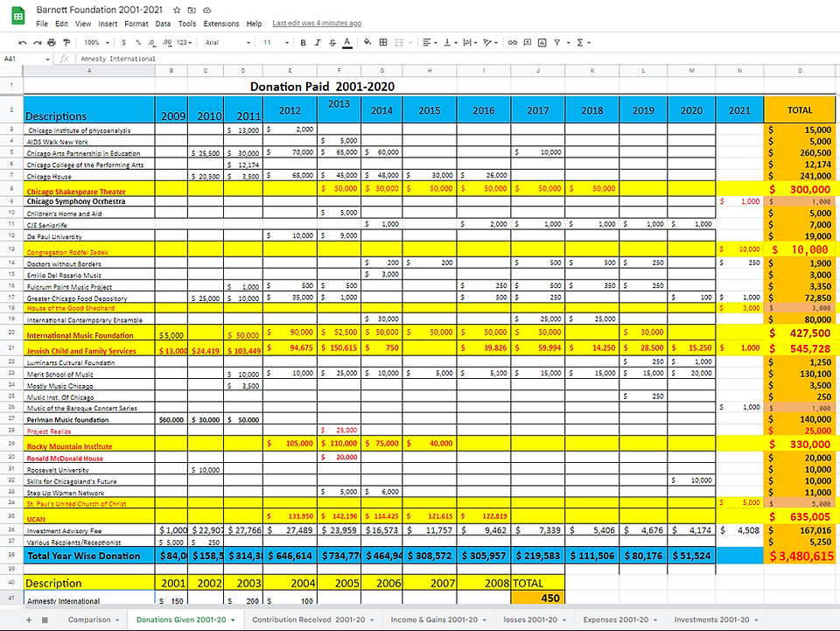This screenshot has height=631, width=840.
Task: Activate the paint format tool
Action: [66, 42]
